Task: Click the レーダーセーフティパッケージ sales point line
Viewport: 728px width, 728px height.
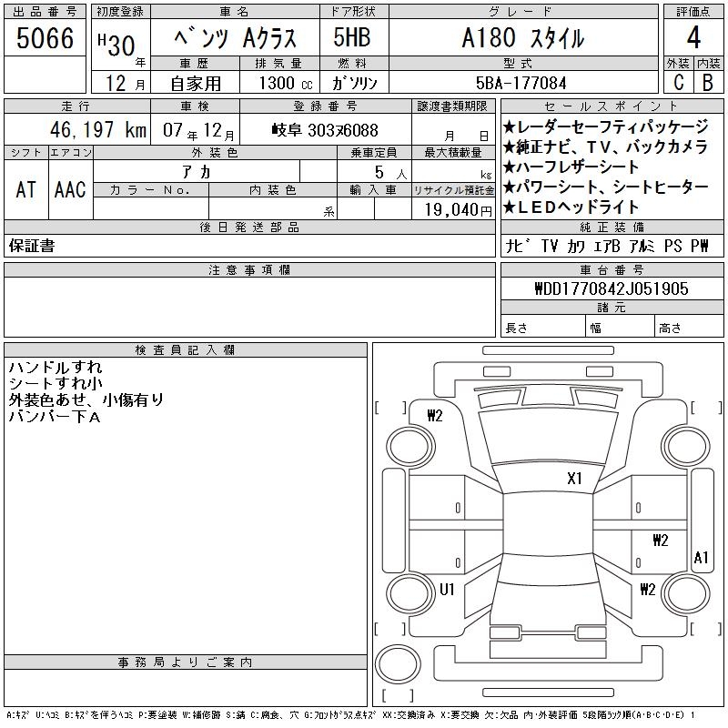Action: coord(605,127)
